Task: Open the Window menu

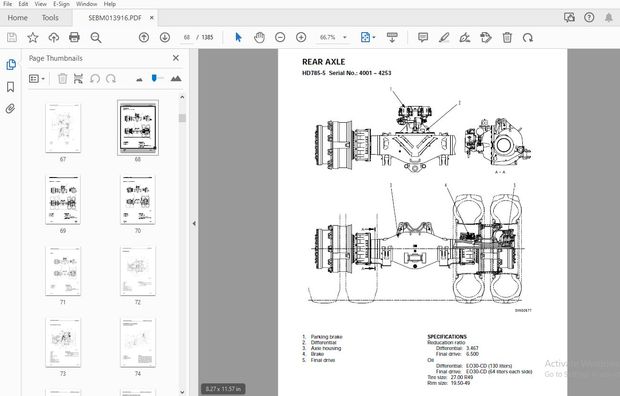Action: 86,4
